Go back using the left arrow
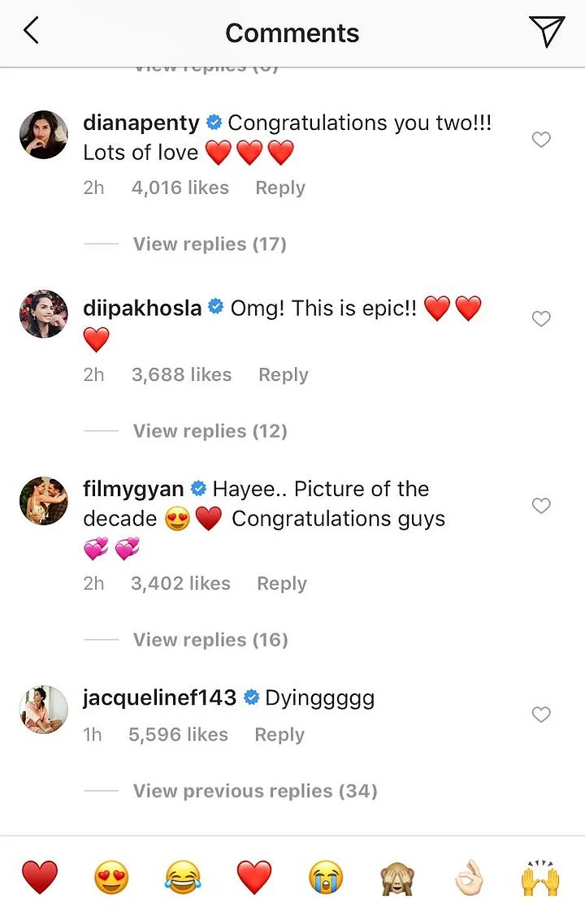This screenshot has width=585, height=924. [x=31, y=32]
